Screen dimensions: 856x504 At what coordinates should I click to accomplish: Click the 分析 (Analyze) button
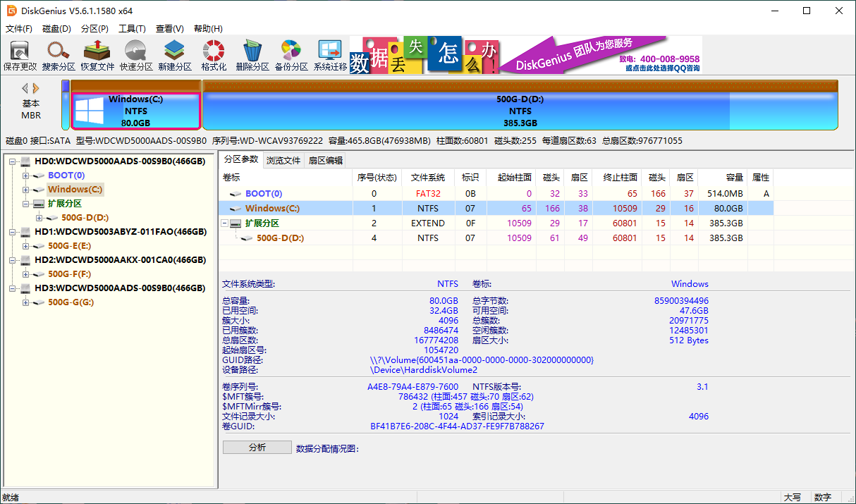257,448
